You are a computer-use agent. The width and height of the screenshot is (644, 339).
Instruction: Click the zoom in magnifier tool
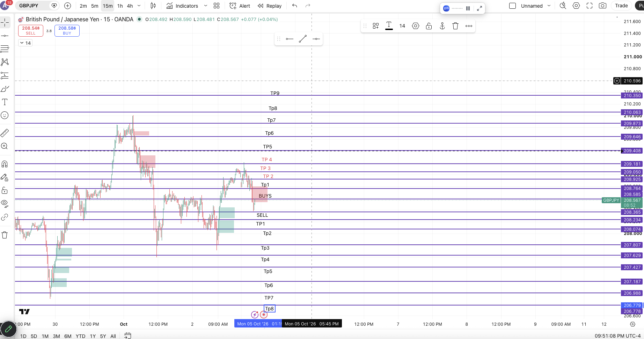(5, 146)
